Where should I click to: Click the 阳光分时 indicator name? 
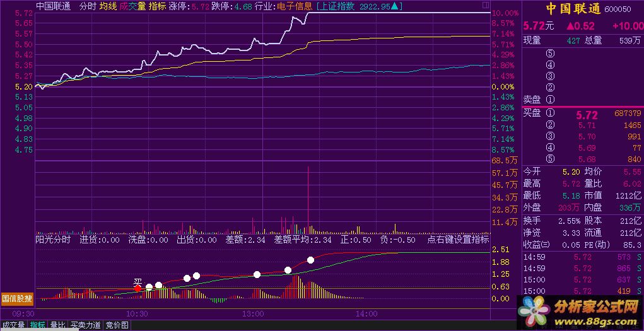click(x=53, y=240)
